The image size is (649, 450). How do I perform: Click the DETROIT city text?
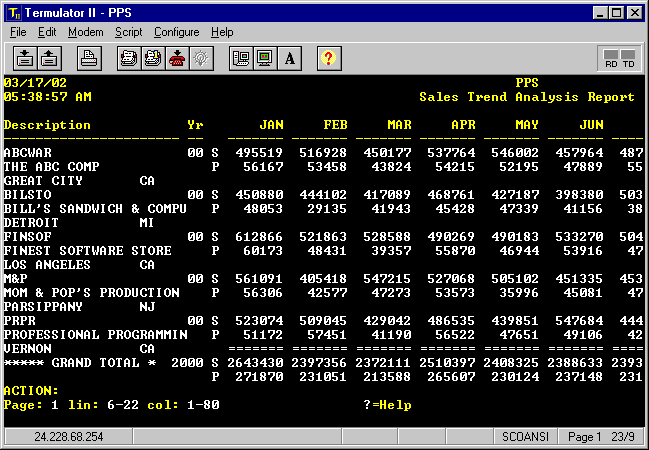(x=31, y=223)
